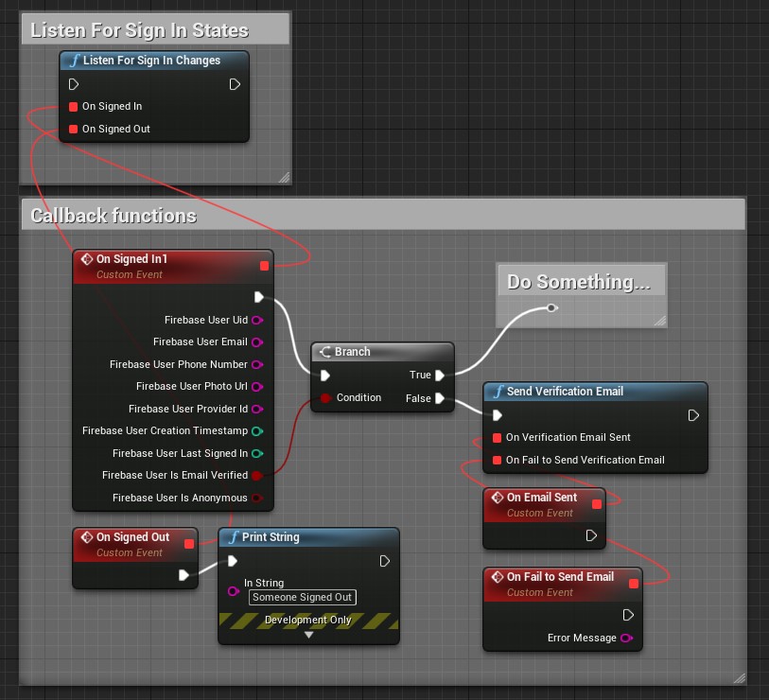
Task: Click the Branch False output pin
Action: [x=440, y=398]
